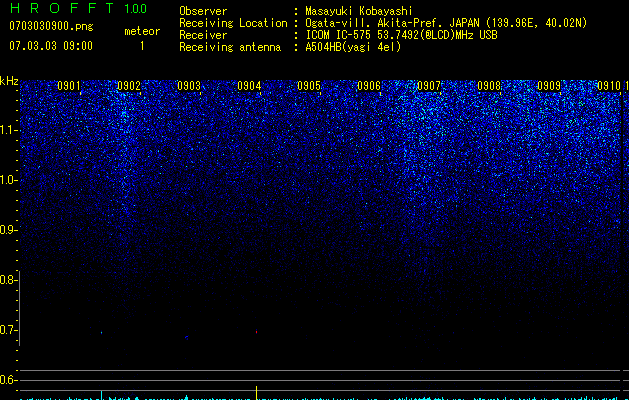Click the 0.9 kHz axis label
This screenshot has width=629, height=400.
pyautogui.click(x=8, y=230)
